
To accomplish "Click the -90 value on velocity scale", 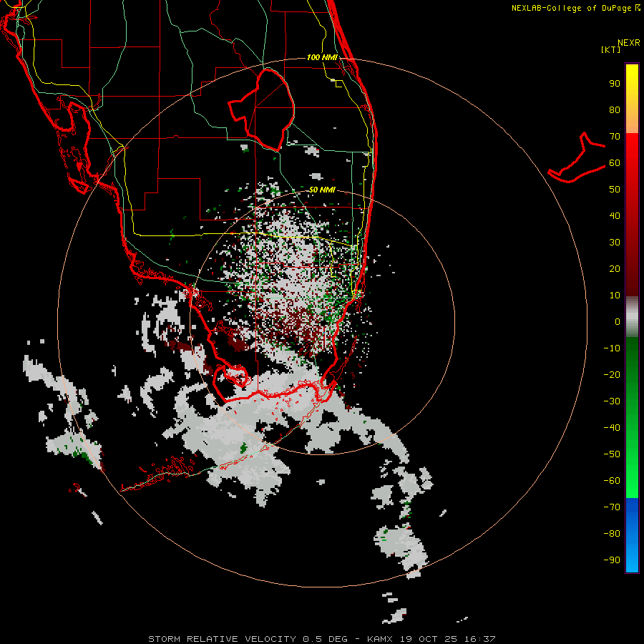I will pyautogui.click(x=612, y=560).
